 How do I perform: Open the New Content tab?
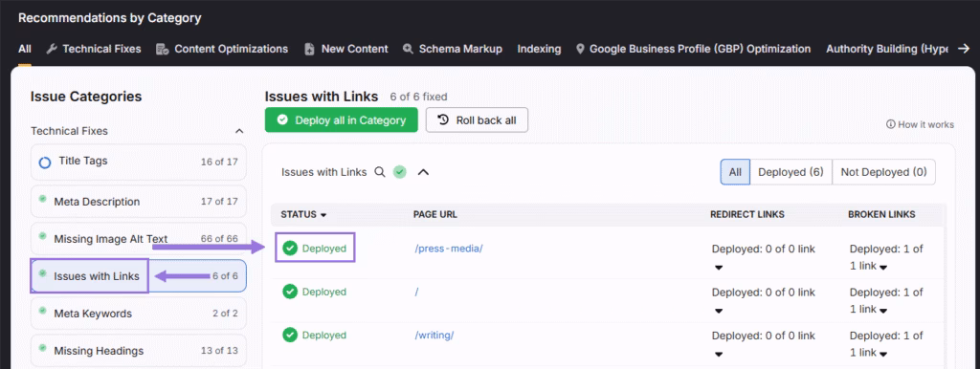(345, 49)
